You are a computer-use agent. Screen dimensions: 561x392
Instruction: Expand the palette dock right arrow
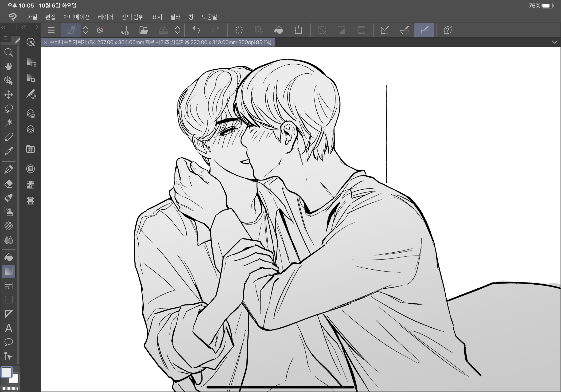click(x=37, y=27)
